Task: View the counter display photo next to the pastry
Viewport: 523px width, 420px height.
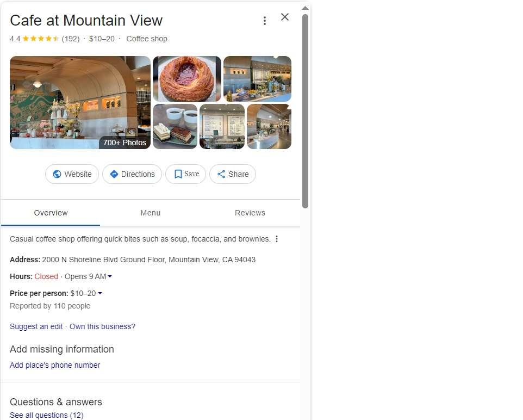Action: (257, 79)
